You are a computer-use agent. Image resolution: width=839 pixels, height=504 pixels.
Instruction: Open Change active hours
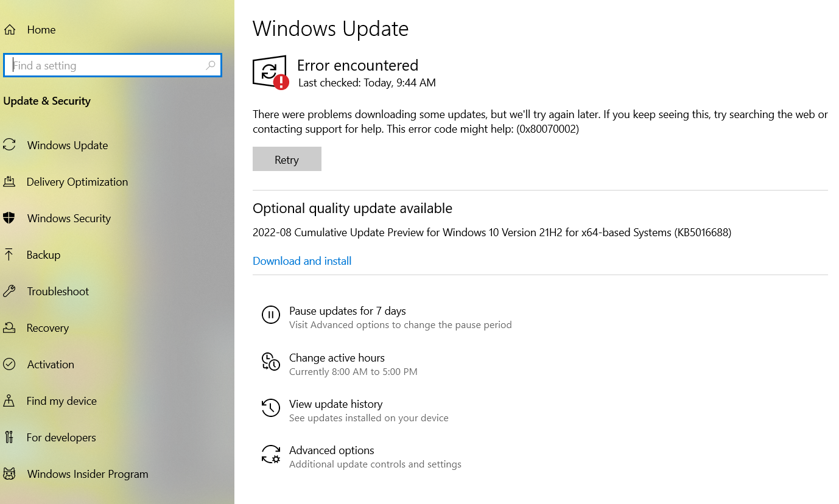point(337,357)
